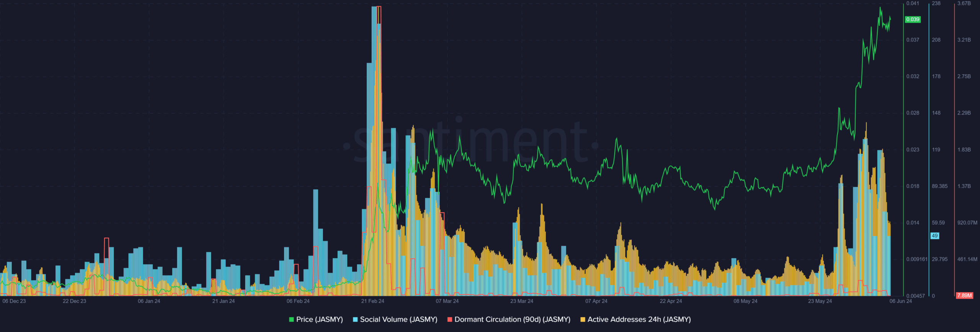Click the yellow Active Addresses legend swatch
980x332 pixels.
pos(583,320)
